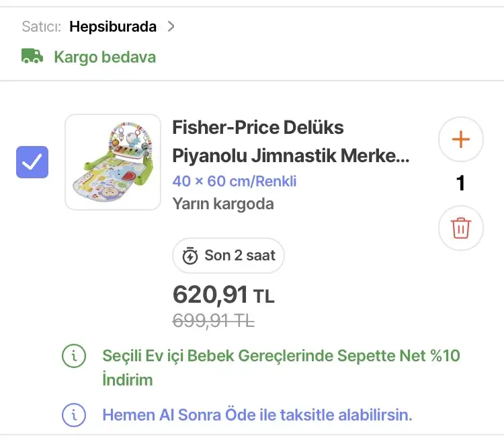Click the play gym product thumbnail
Screen dimensions: 504x442
click(x=113, y=162)
